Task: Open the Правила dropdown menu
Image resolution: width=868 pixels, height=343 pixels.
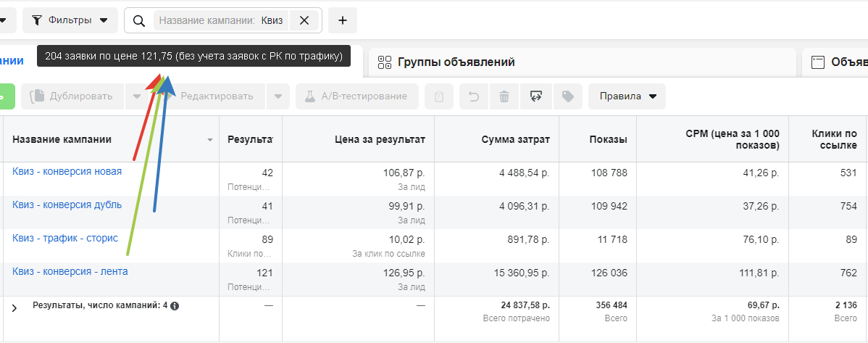Action: [627, 96]
